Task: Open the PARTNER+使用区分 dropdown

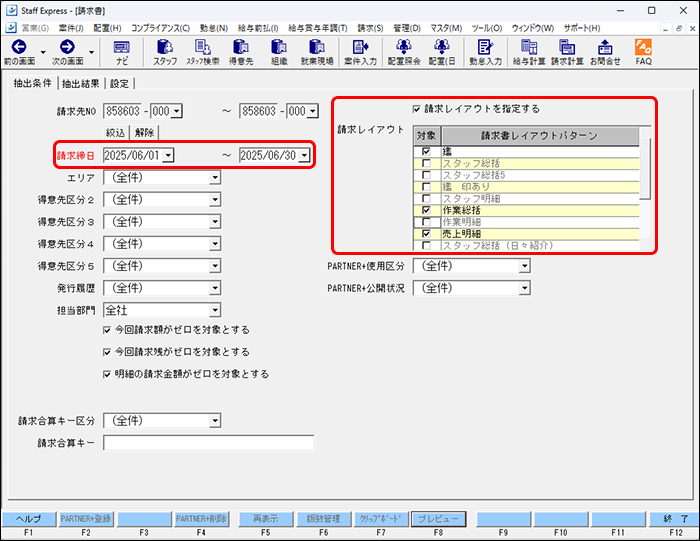Action: click(x=525, y=266)
